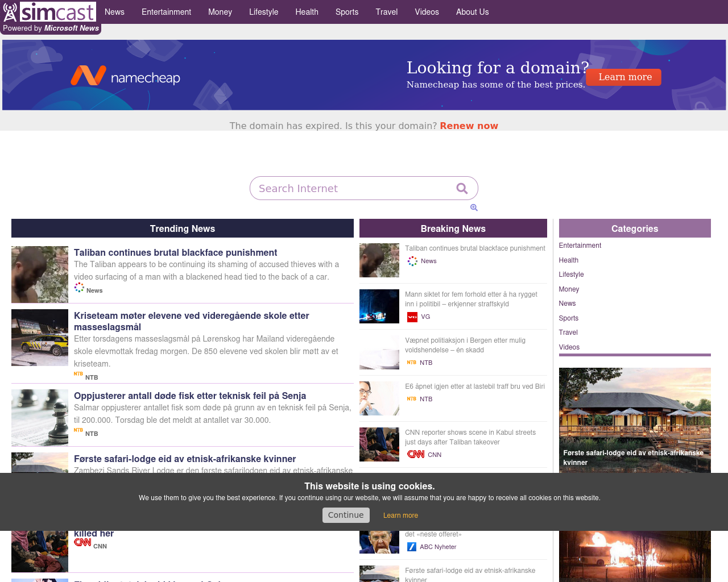
Task: Select Money in Categories list
Action: [569, 289]
